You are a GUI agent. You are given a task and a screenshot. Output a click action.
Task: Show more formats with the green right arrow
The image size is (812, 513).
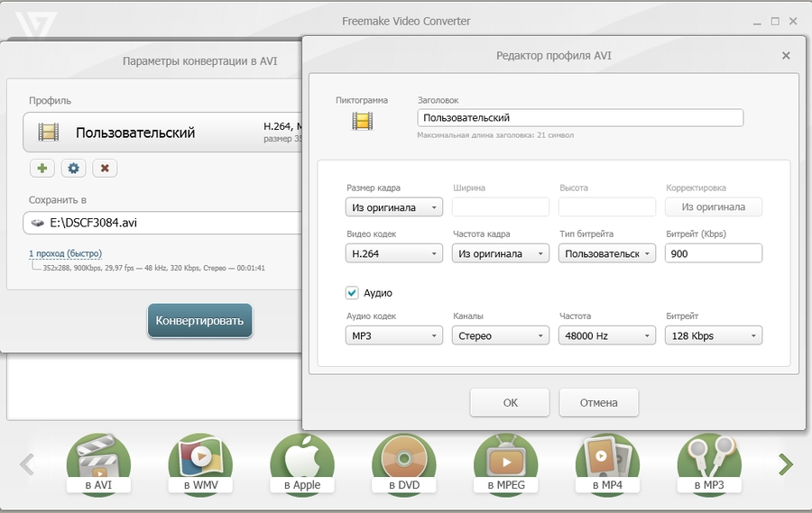(786, 464)
